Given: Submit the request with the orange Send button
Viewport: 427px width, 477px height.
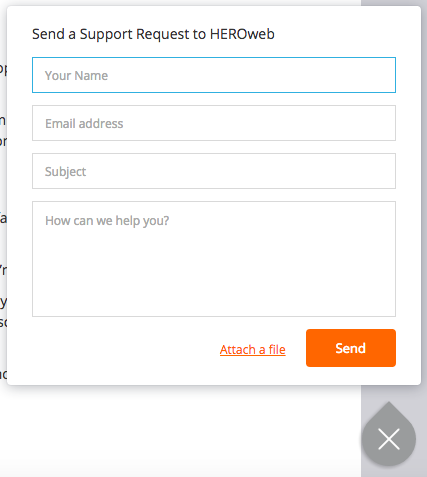Looking at the screenshot, I should point(351,348).
